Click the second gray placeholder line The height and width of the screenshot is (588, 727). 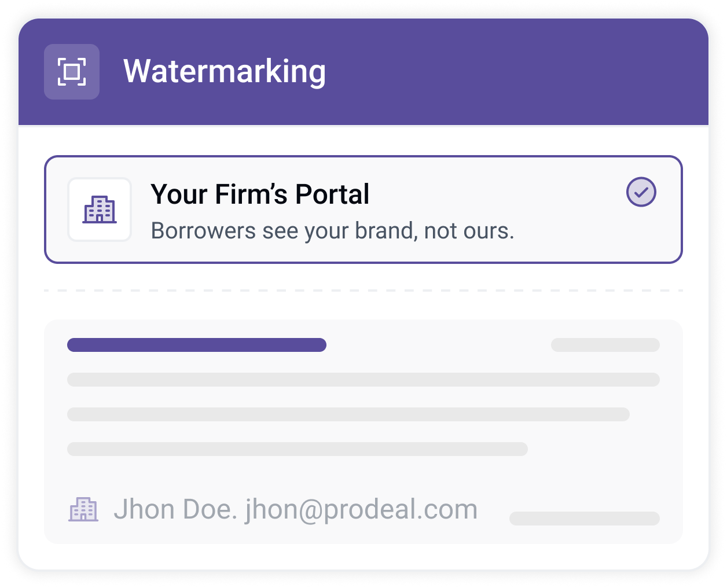348,414
